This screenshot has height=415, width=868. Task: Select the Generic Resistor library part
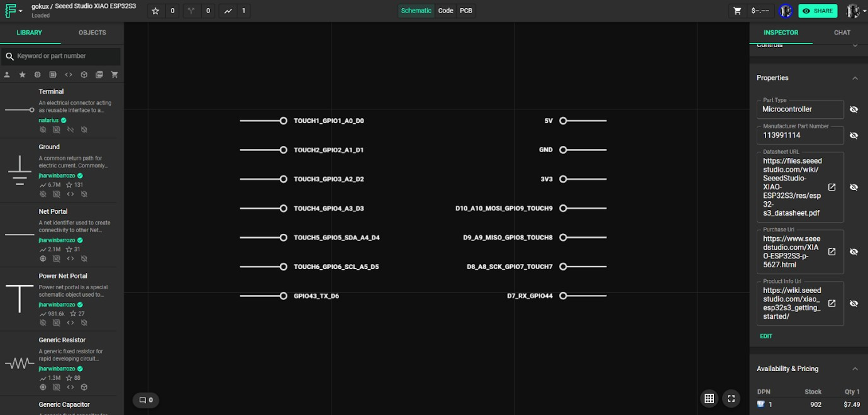point(58,363)
